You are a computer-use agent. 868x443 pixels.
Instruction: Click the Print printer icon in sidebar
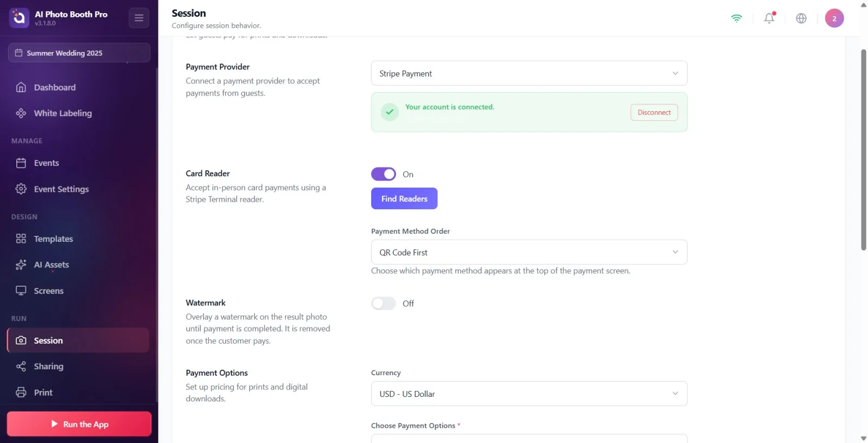pyautogui.click(x=21, y=392)
